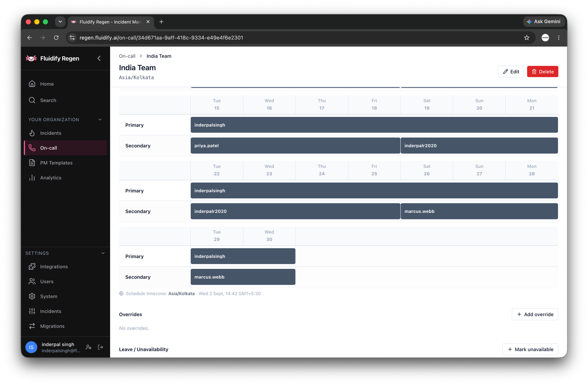This screenshot has width=588, height=385.
Task: Reload the browser page
Action: (56, 38)
